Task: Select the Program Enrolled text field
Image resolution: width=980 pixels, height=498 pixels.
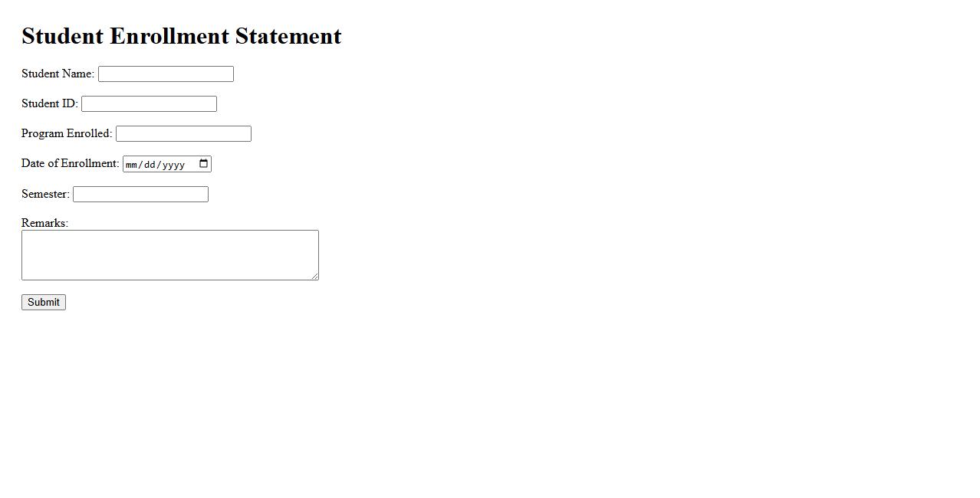Action: click(x=183, y=134)
